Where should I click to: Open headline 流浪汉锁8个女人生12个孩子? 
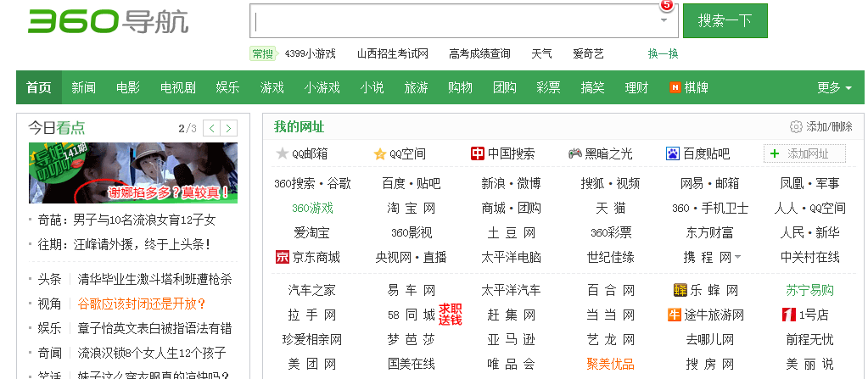tap(152, 353)
